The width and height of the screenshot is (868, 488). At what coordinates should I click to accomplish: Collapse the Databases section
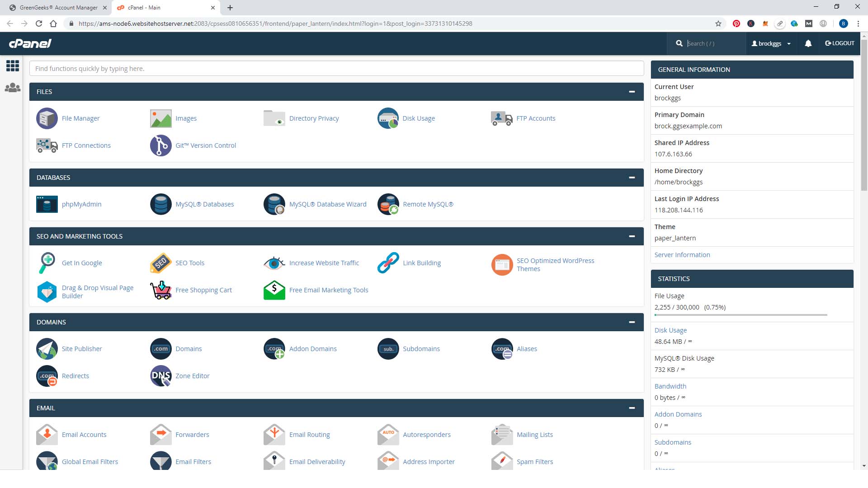[632, 178]
